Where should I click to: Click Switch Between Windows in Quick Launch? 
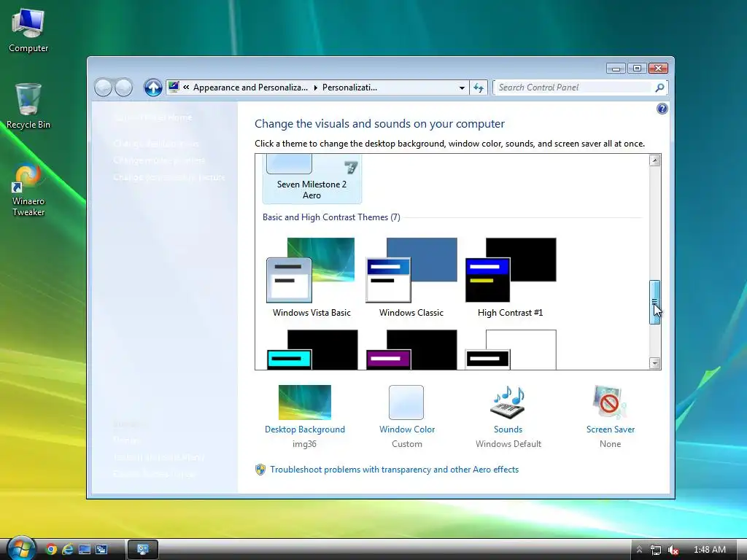pyautogui.click(x=101, y=550)
